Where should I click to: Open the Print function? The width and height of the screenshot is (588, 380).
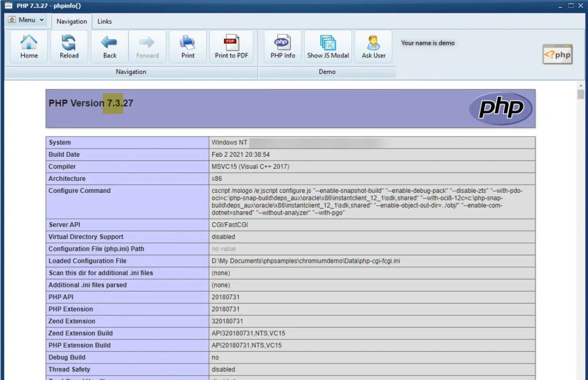(188, 46)
